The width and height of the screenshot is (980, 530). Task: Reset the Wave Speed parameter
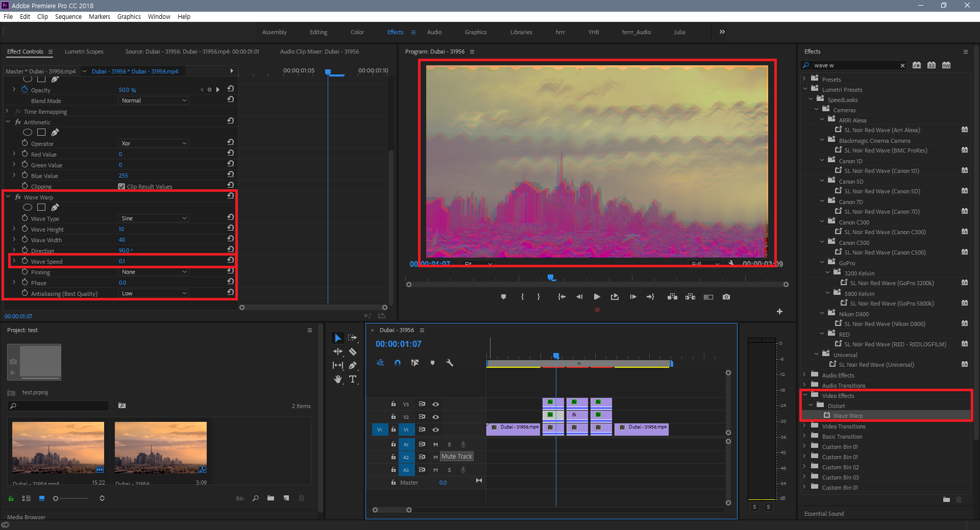(x=230, y=261)
